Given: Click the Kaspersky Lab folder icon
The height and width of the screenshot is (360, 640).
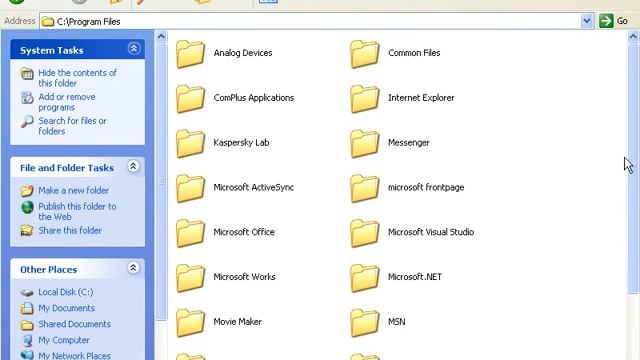Looking at the screenshot, I should point(190,143).
